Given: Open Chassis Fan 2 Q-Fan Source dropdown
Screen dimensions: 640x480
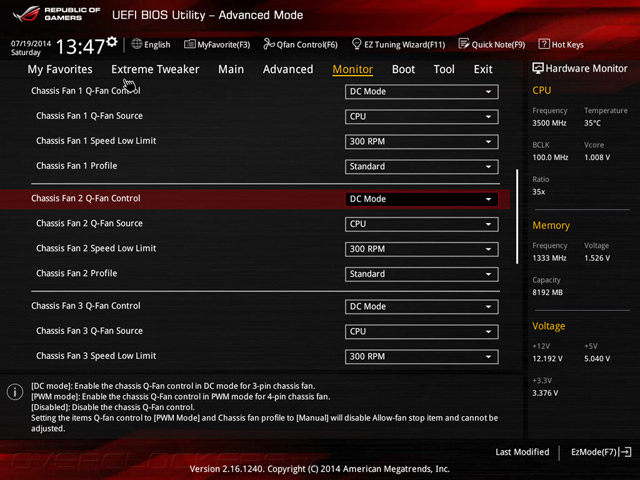Looking at the screenshot, I should [421, 224].
